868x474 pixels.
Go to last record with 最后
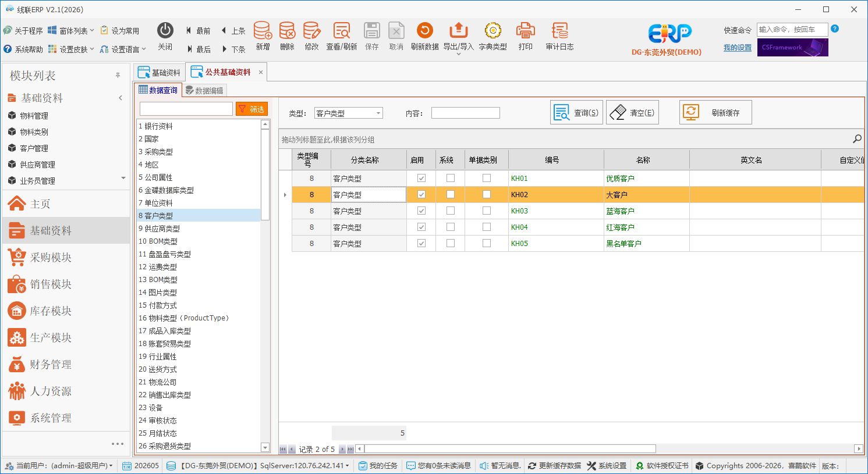click(x=199, y=49)
